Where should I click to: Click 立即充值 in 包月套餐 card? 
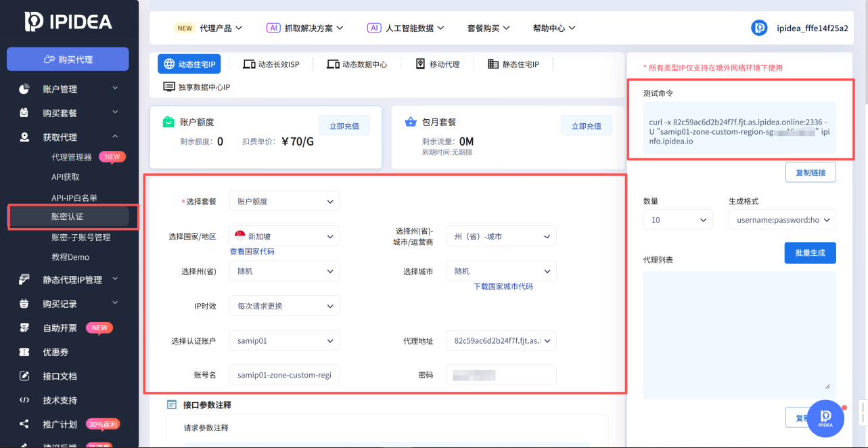pyautogui.click(x=587, y=126)
